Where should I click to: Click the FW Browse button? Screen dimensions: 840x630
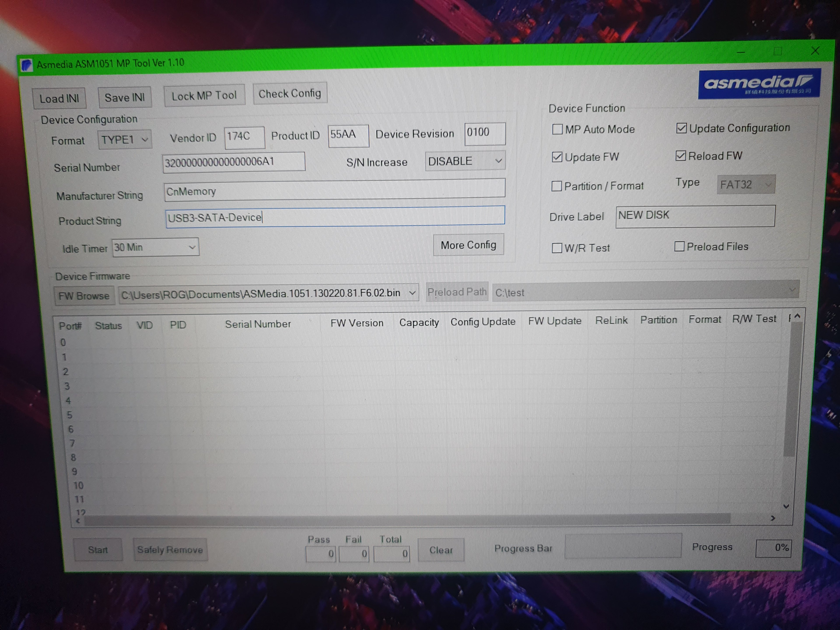click(84, 296)
